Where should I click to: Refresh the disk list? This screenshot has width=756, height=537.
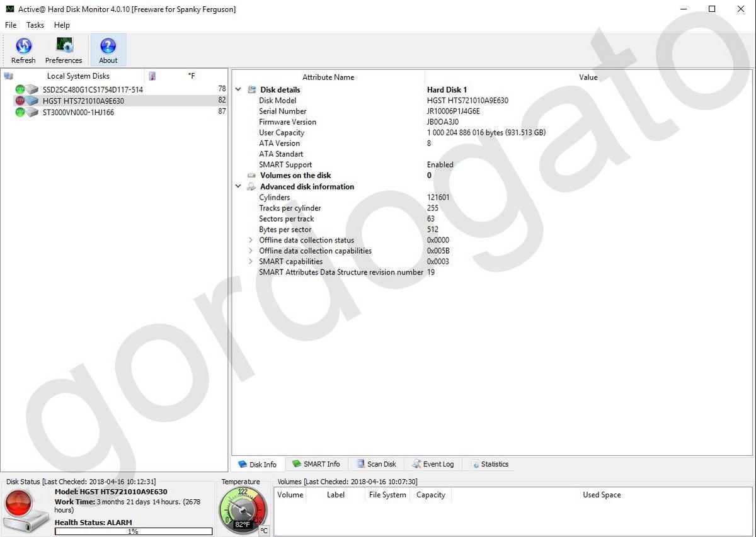[x=23, y=49]
